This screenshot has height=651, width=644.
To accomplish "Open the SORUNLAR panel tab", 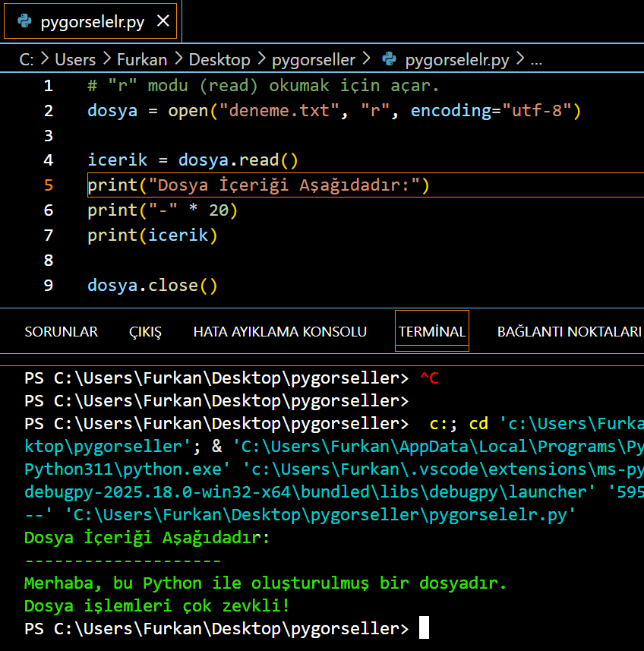I will (x=61, y=332).
